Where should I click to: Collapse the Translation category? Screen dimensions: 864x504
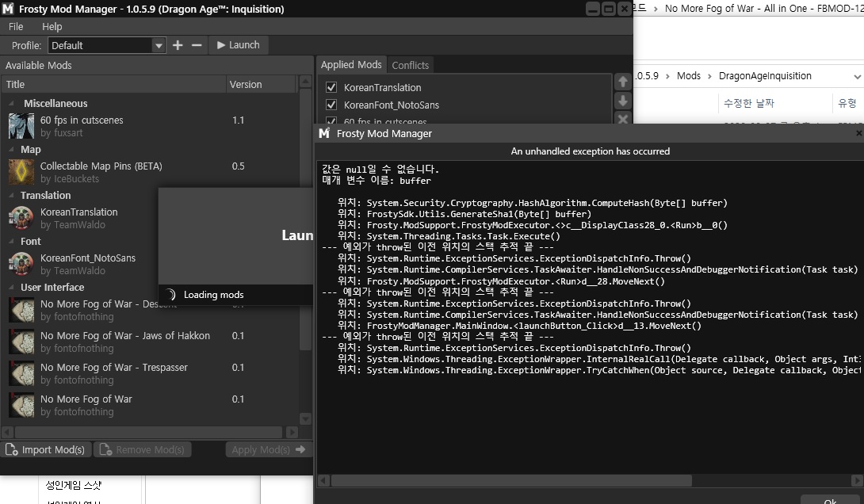[12, 195]
